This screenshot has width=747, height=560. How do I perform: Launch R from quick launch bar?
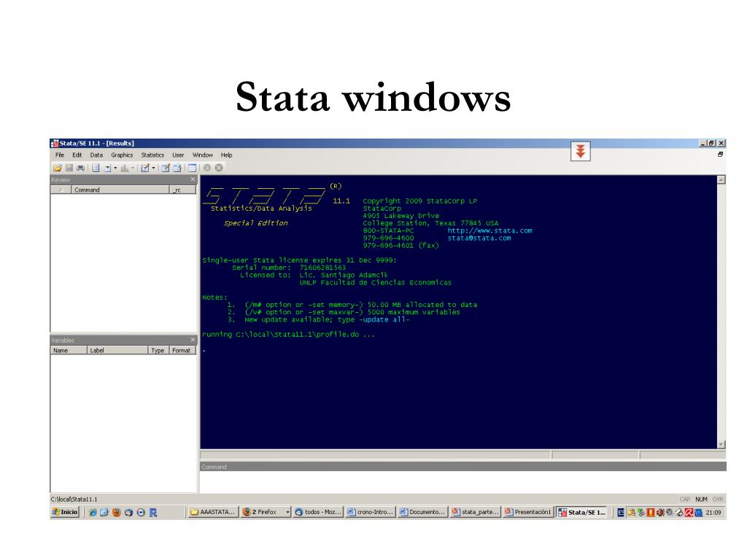(153, 513)
